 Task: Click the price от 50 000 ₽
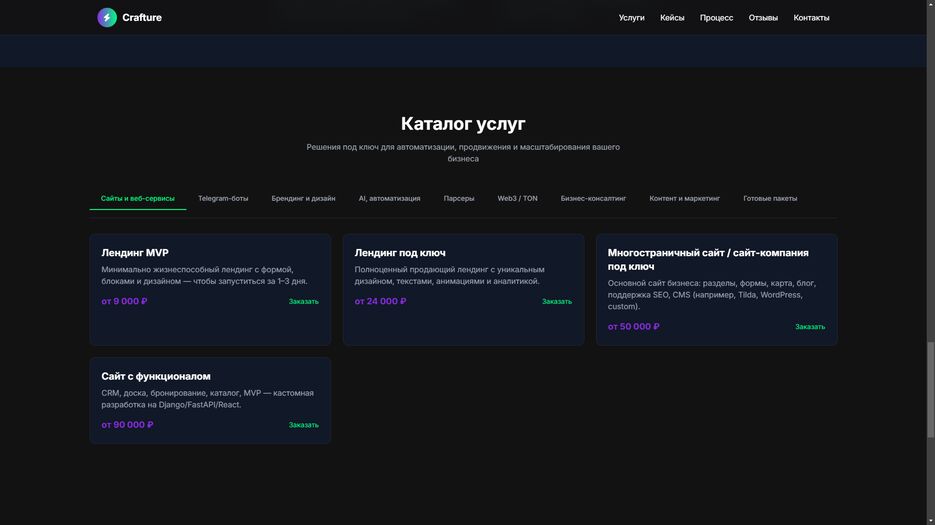pyautogui.click(x=633, y=326)
